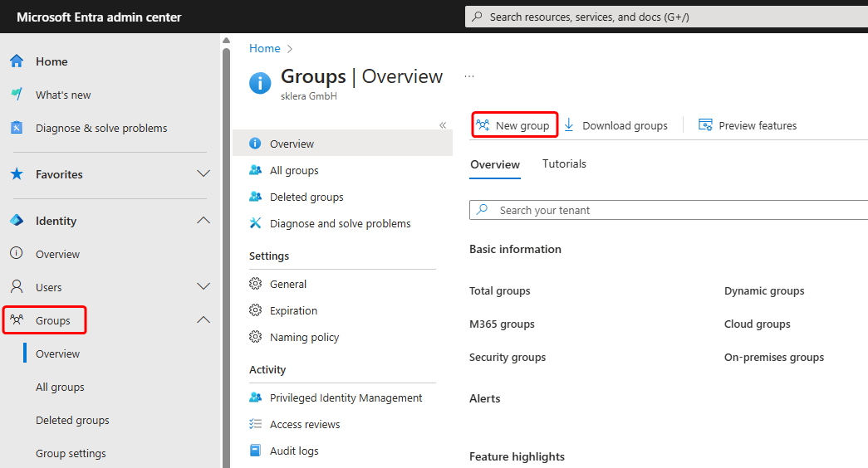Click the Search your tenant field
The image size is (868, 468).
pyautogui.click(x=669, y=210)
